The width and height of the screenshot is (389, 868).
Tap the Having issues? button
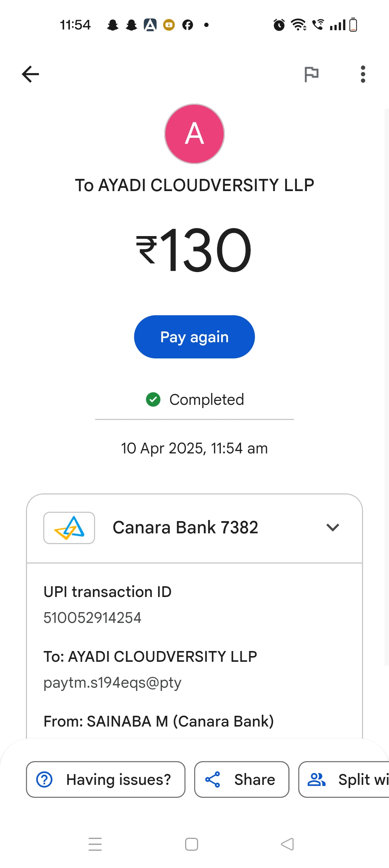coord(106,779)
